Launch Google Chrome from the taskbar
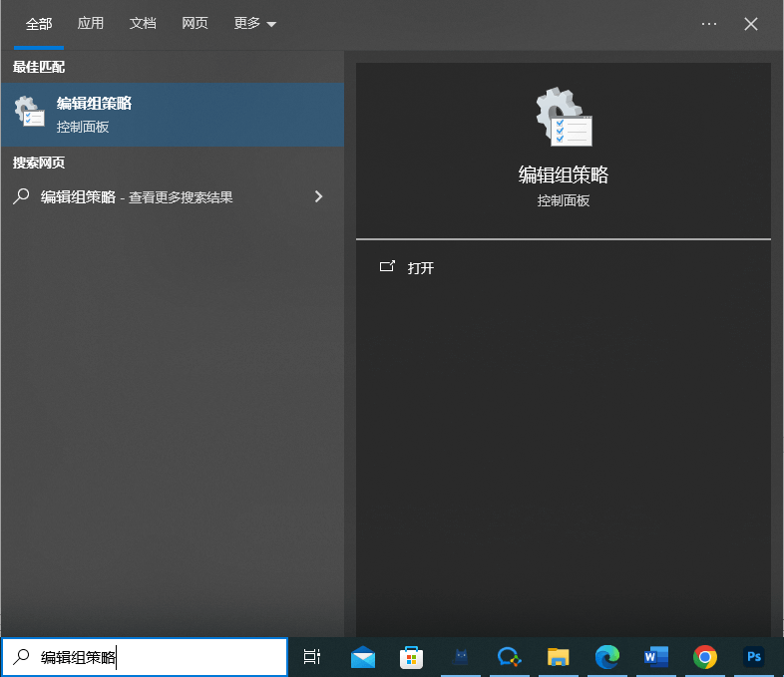Viewport: 784px width, 677px height. click(x=705, y=657)
